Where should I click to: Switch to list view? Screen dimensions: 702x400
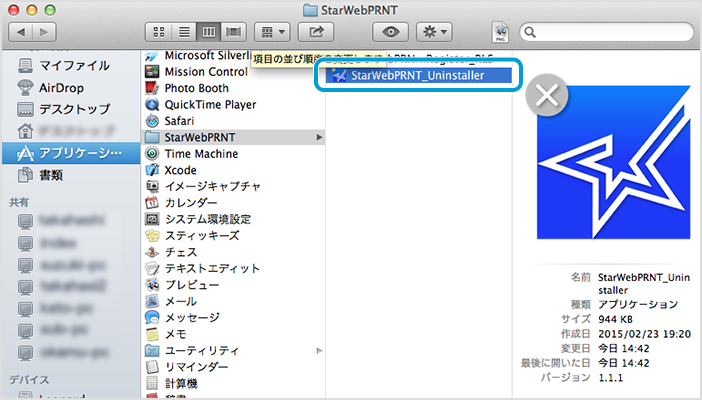coord(184,32)
